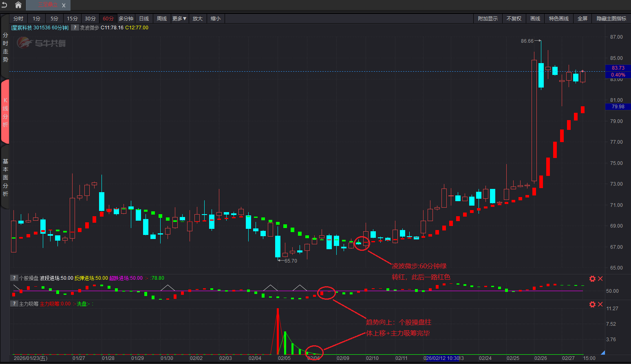Screen dimensions: 631x364
Task: Expand the 更多▼ period dropdown
Action: 179,19
